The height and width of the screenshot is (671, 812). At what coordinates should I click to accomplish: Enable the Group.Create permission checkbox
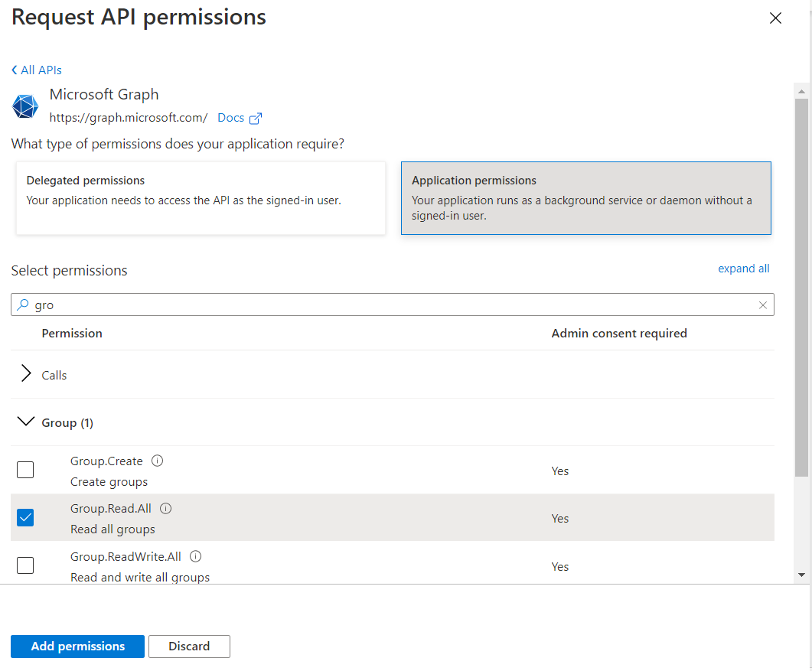[x=25, y=470]
